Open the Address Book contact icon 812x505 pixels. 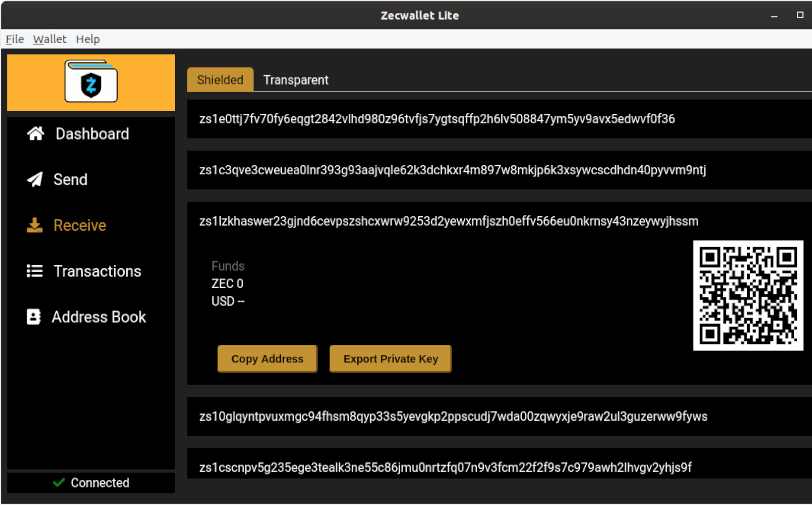coord(34,317)
